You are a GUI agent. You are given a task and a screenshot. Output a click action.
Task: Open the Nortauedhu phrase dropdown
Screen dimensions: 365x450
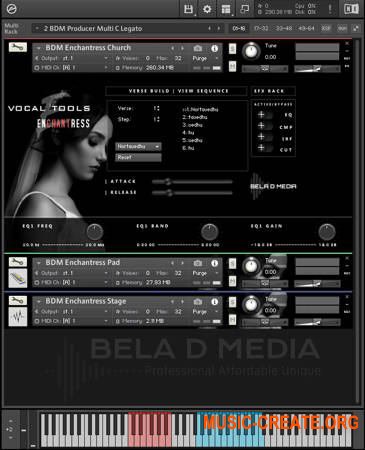[x=138, y=146]
